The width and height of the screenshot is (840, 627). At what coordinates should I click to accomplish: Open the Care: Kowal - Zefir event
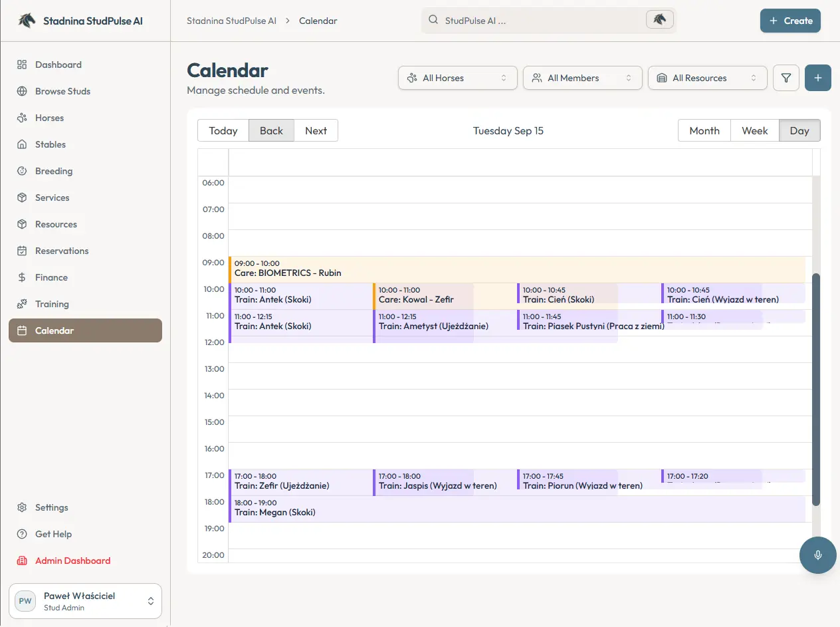point(445,296)
